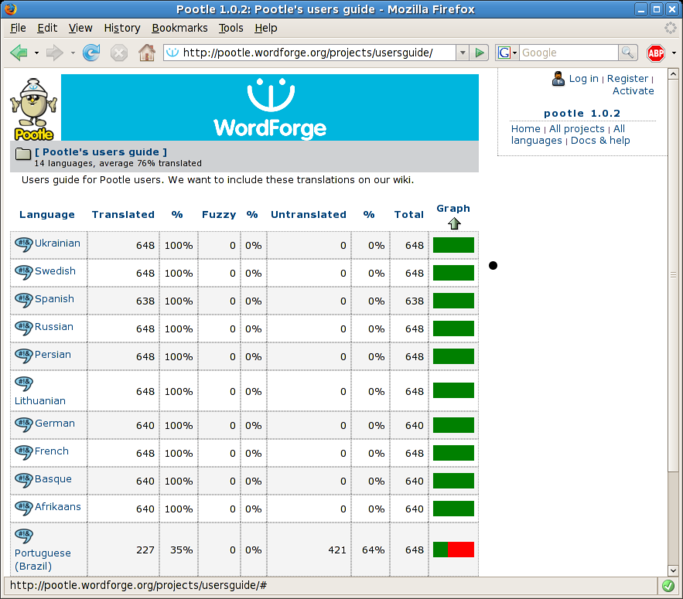Open the Ukrainian language link
Screen dimensions: 683x599
coord(57,243)
